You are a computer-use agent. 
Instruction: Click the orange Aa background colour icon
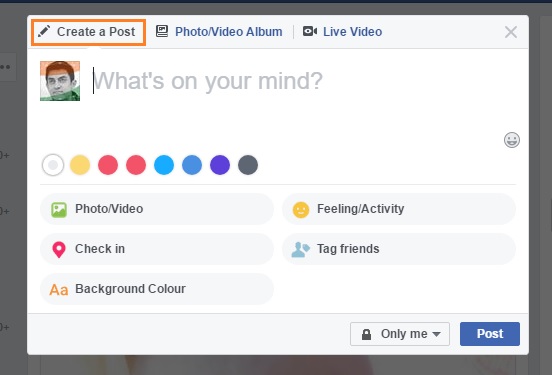59,290
